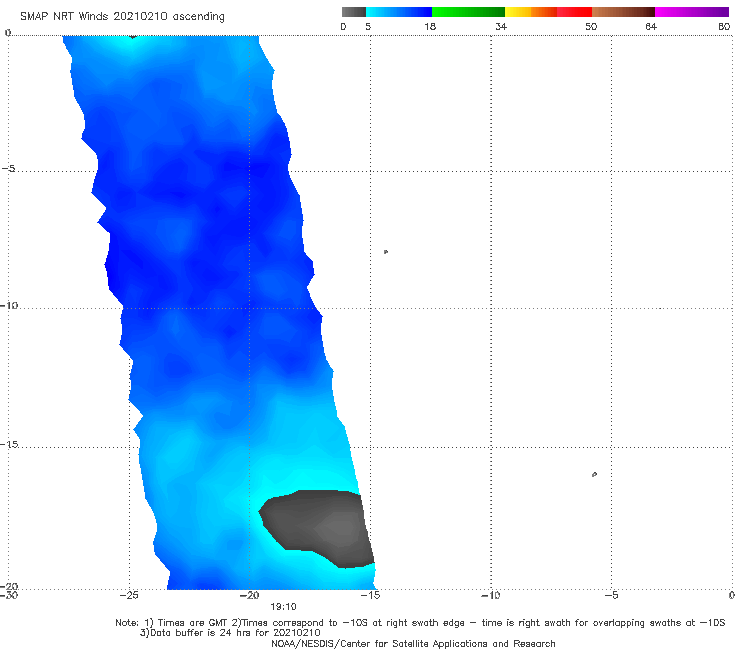This screenshot has width=740, height=650.
Task: Click the yellow-to-red 34-50 segment of the color bar
Action: (548, 12)
